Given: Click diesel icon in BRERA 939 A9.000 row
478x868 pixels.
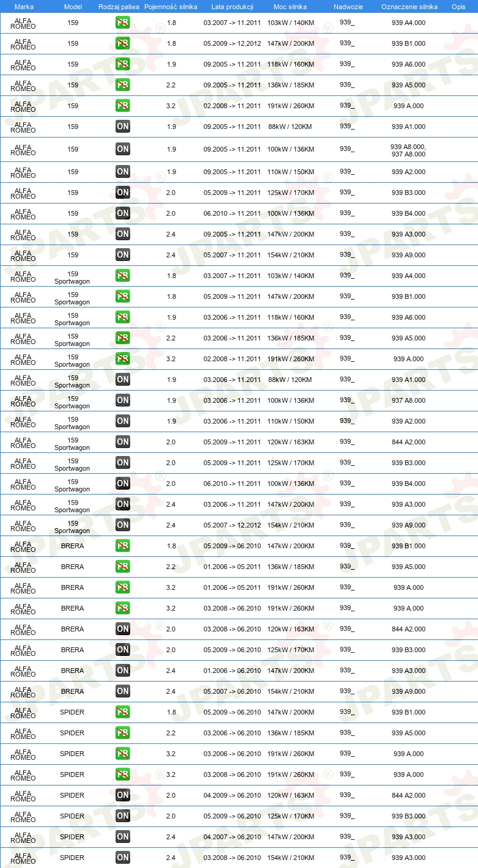Looking at the screenshot, I should pyautogui.click(x=123, y=691).
